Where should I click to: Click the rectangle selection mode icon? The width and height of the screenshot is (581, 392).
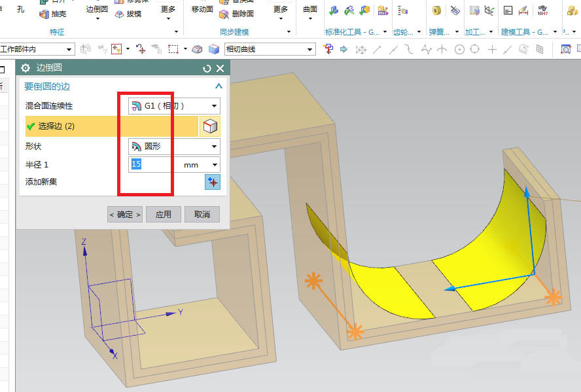[173, 49]
